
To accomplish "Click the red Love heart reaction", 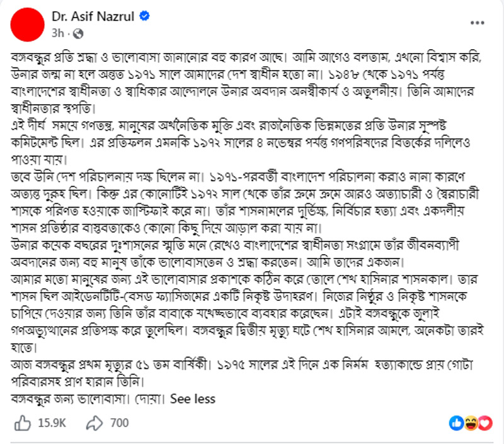I will click(485, 423).
